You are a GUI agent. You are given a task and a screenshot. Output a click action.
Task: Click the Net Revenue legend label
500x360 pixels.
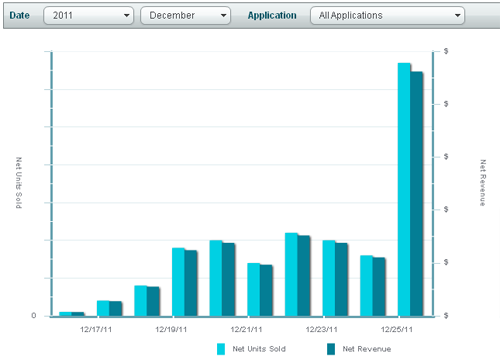click(x=367, y=349)
